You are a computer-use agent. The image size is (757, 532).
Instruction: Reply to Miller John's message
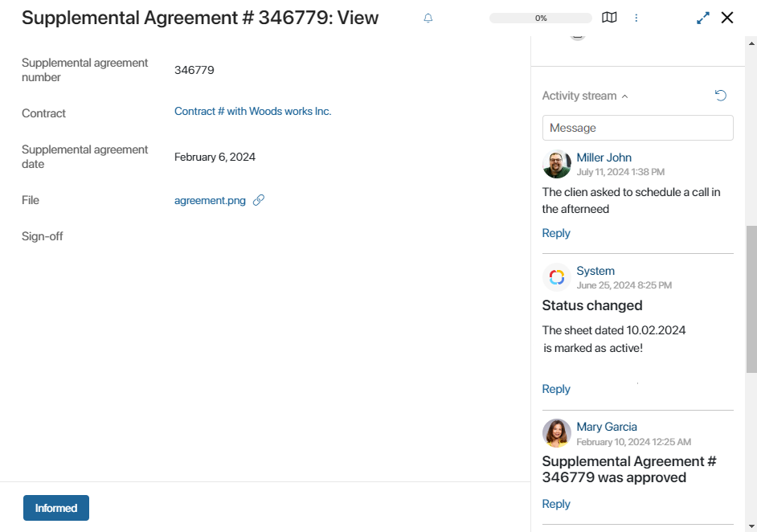[x=556, y=233]
